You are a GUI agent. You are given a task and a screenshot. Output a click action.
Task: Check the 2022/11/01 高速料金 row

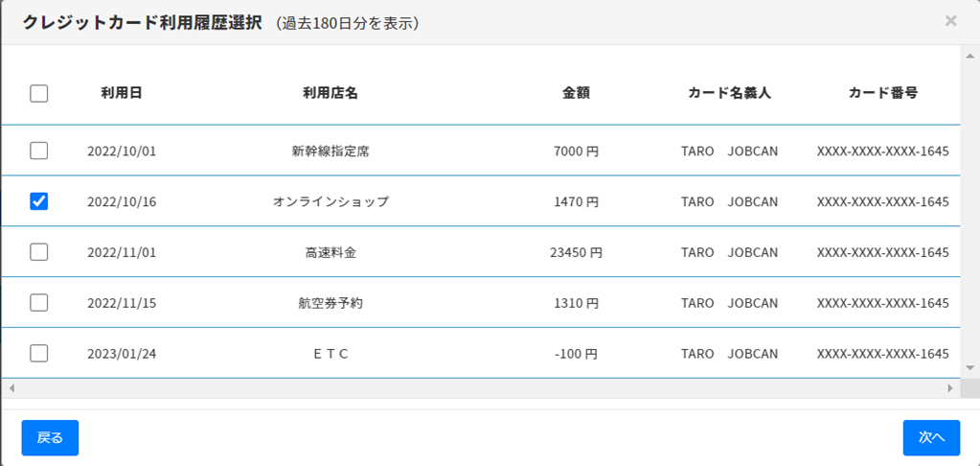[x=39, y=252]
